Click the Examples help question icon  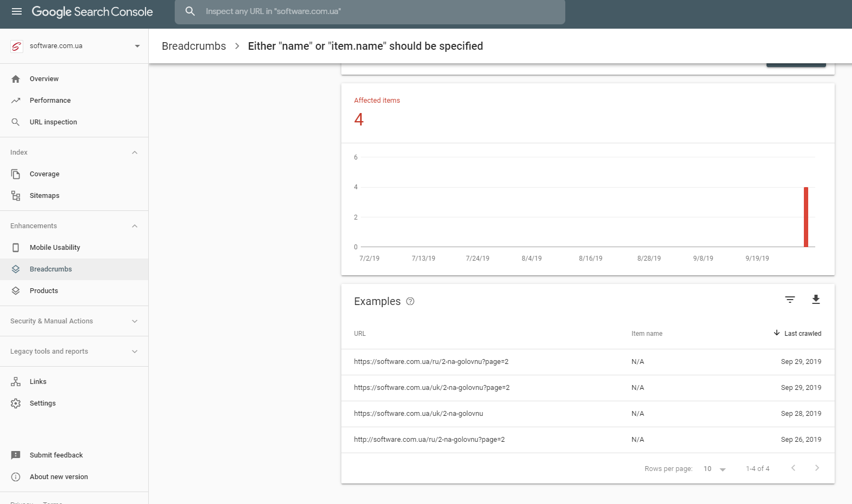[x=410, y=302]
